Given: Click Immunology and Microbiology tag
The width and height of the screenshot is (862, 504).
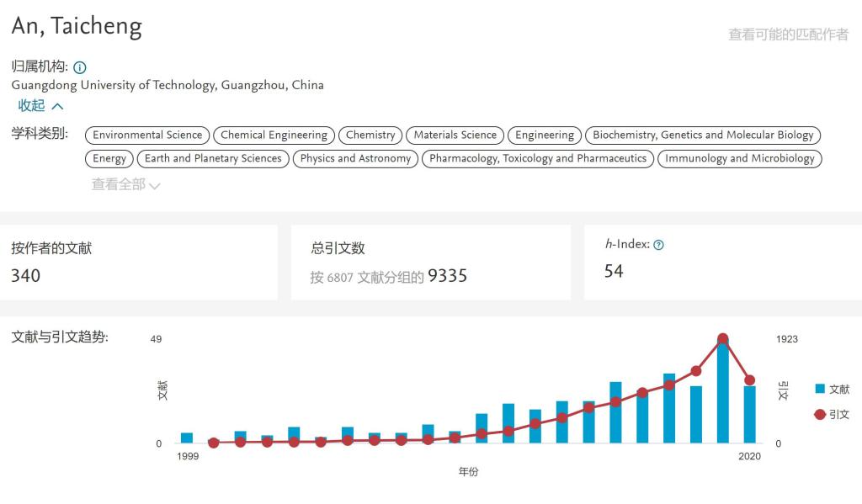Looking at the screenshot, I should [739, 158].
